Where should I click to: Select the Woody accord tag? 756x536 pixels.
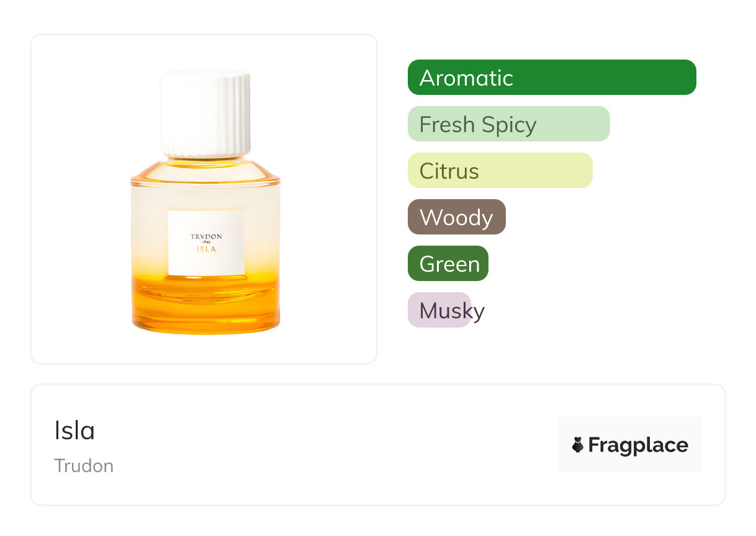point(456,217)
